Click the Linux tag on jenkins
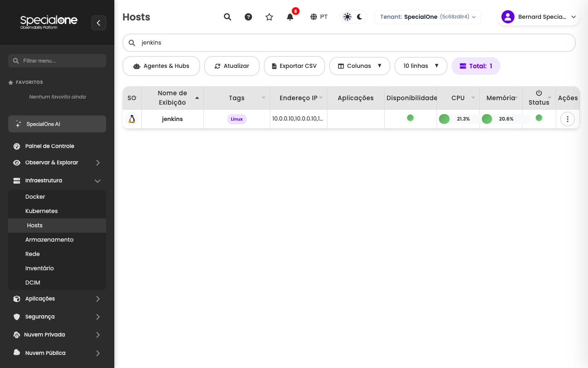This screenshot has height=368, width=588. [x=237, y=119]
